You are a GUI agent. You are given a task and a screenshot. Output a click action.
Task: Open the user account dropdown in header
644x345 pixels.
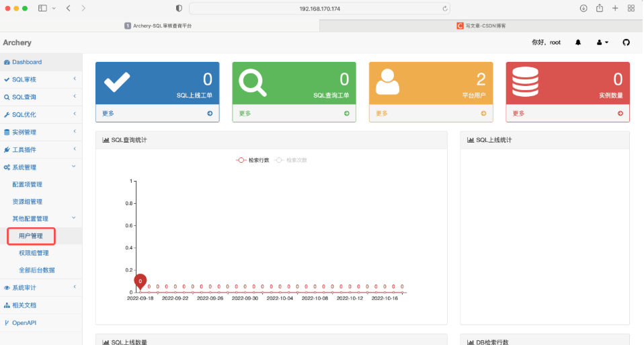(x=602, y=42)
